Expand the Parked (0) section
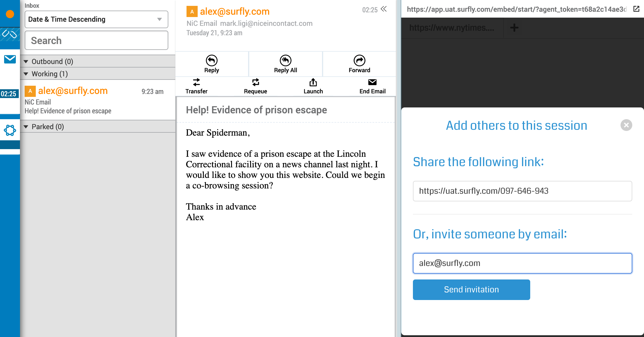Viewport: 644px width, 337px height. (26, 127)
